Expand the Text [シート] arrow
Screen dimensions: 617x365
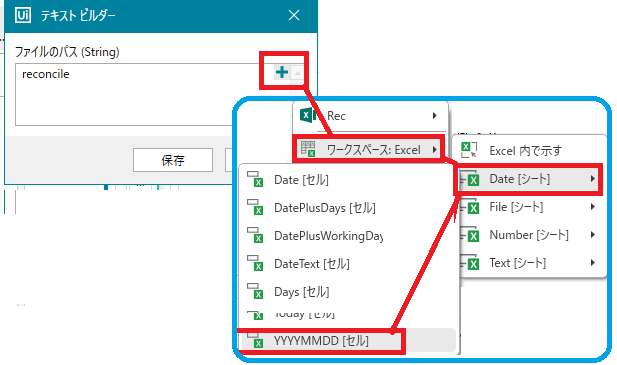coord(593,263)
